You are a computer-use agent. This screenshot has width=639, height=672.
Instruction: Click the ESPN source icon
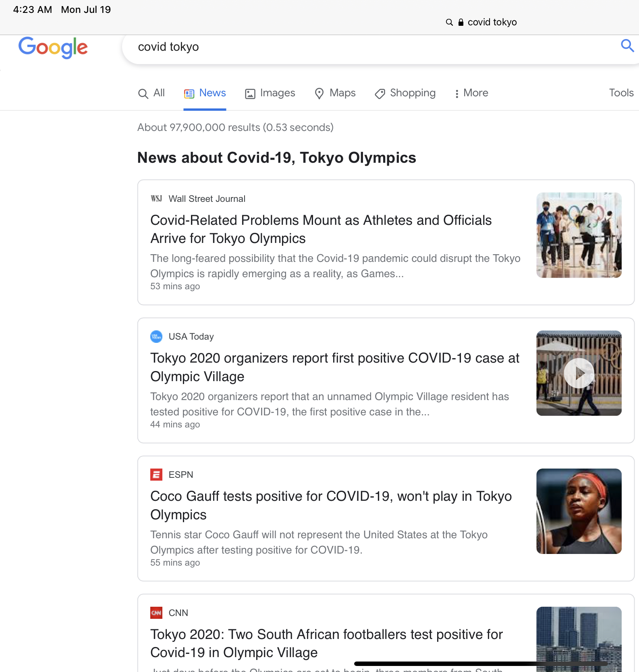[x=156, y=475]
